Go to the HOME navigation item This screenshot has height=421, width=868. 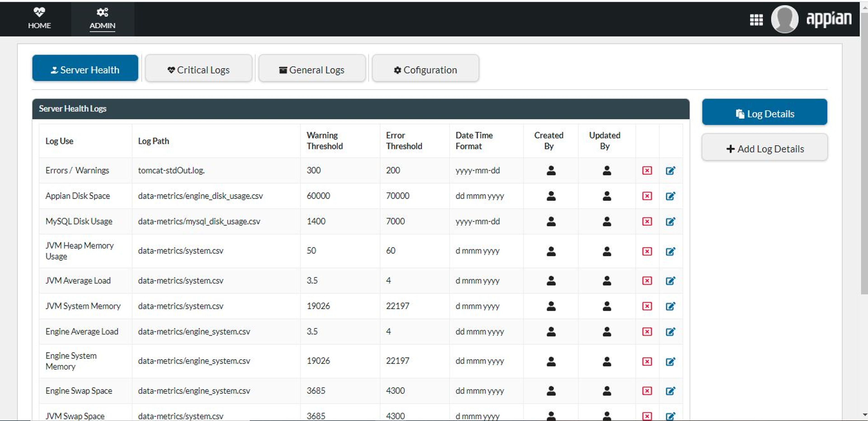point(39,19)
